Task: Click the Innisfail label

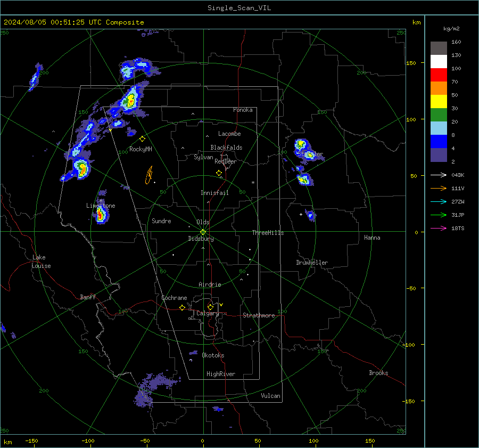Action: coord(214,193)
